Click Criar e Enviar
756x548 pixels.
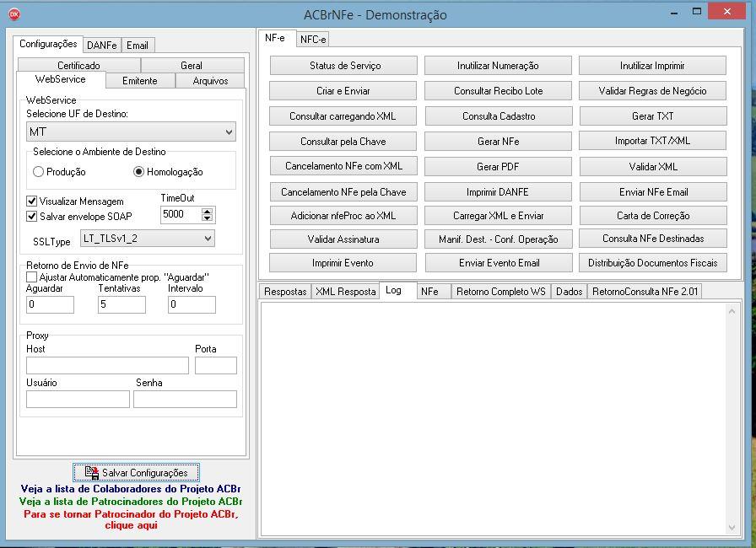pos(343,90)
